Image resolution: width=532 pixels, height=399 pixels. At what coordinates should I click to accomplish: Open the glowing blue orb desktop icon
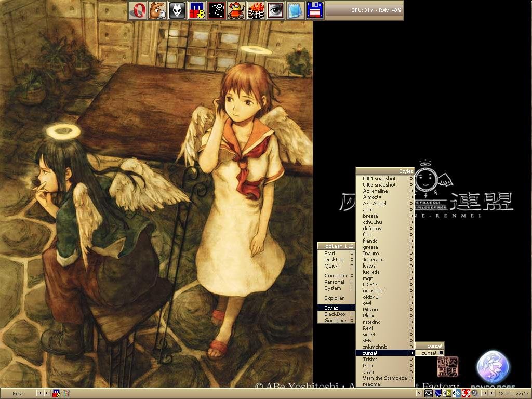(x=493, y=368)
